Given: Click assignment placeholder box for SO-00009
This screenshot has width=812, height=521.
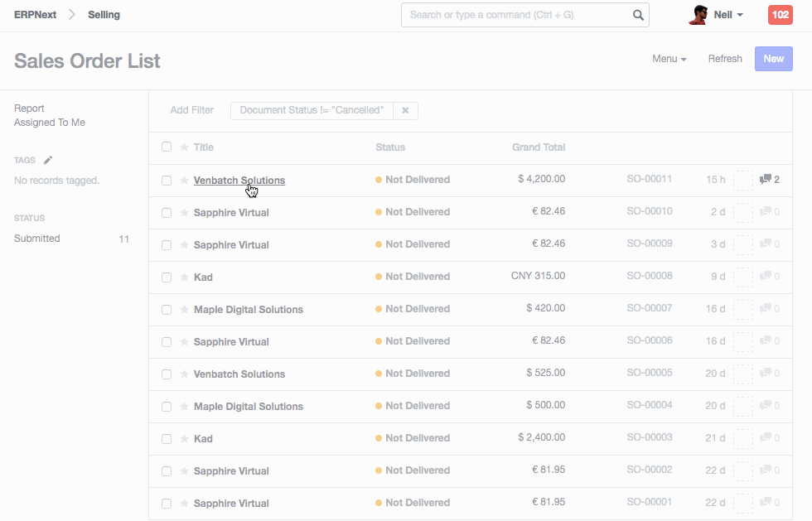Looking at the screenshot, I should [x=743, y=244].
